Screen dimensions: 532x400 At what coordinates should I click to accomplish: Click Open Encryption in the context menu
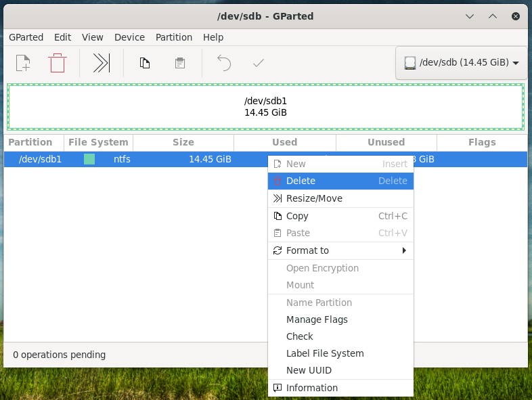(x=340, y=269)
